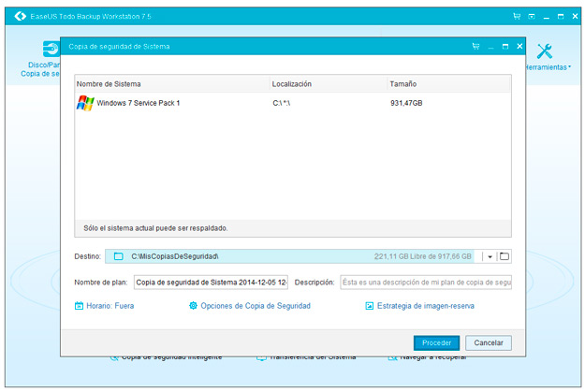Minimize the main EaseUS window

click(x=547, y=17)
